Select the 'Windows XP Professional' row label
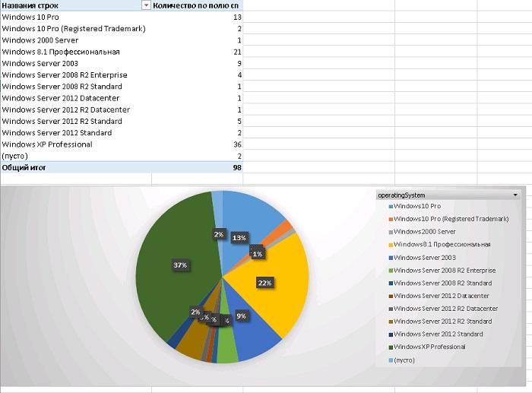 47,144
